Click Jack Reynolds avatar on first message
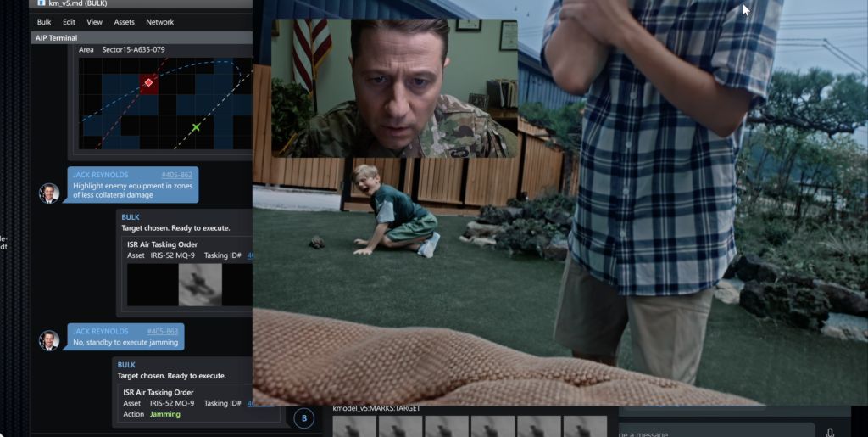The width and height of the screenshot is (868, 437). point(49,193)
